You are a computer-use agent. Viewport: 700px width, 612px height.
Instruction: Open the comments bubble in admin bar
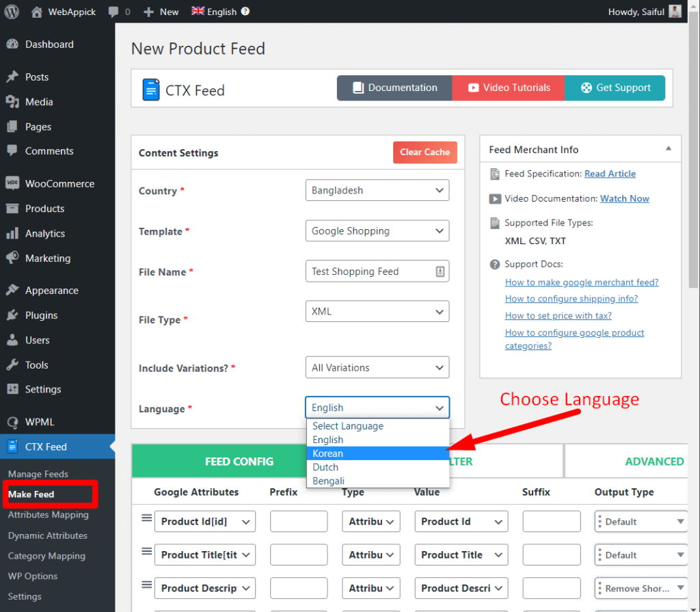119,12
